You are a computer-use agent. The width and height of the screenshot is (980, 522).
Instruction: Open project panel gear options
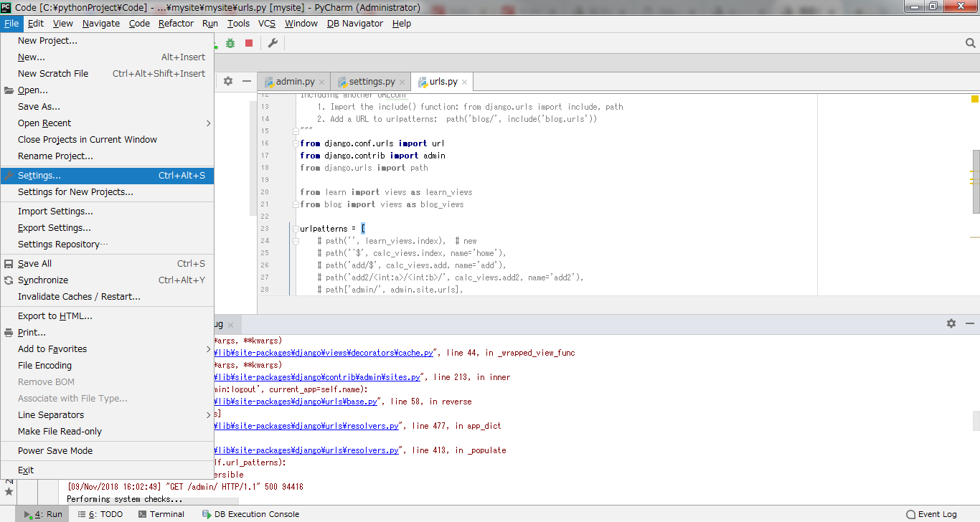228,81
